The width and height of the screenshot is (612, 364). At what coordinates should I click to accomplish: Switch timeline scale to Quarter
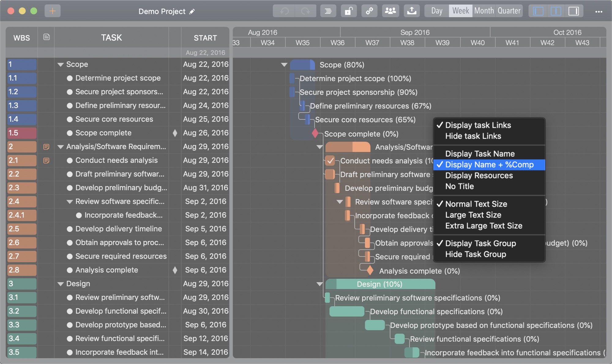pos(509,11)
